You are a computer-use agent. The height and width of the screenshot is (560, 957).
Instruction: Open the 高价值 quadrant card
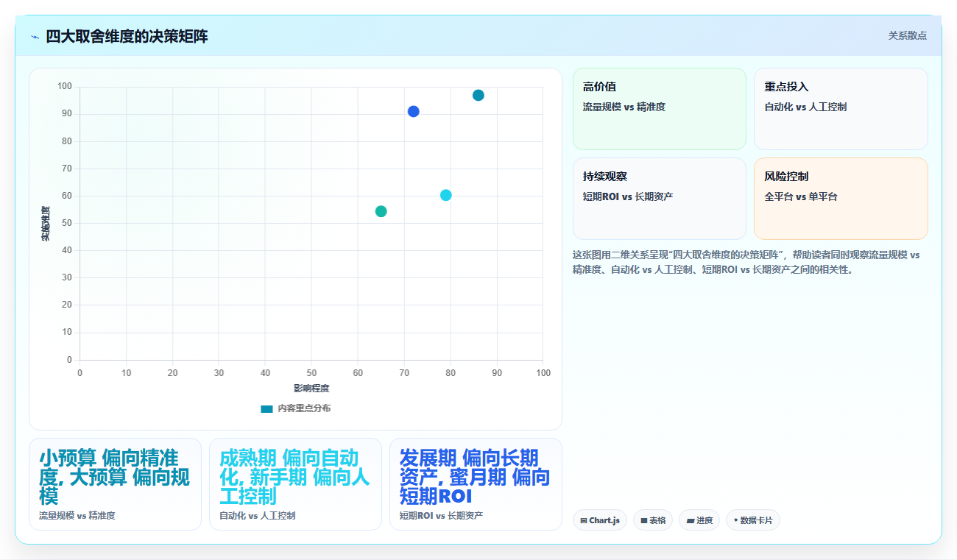tap(660, 109)
